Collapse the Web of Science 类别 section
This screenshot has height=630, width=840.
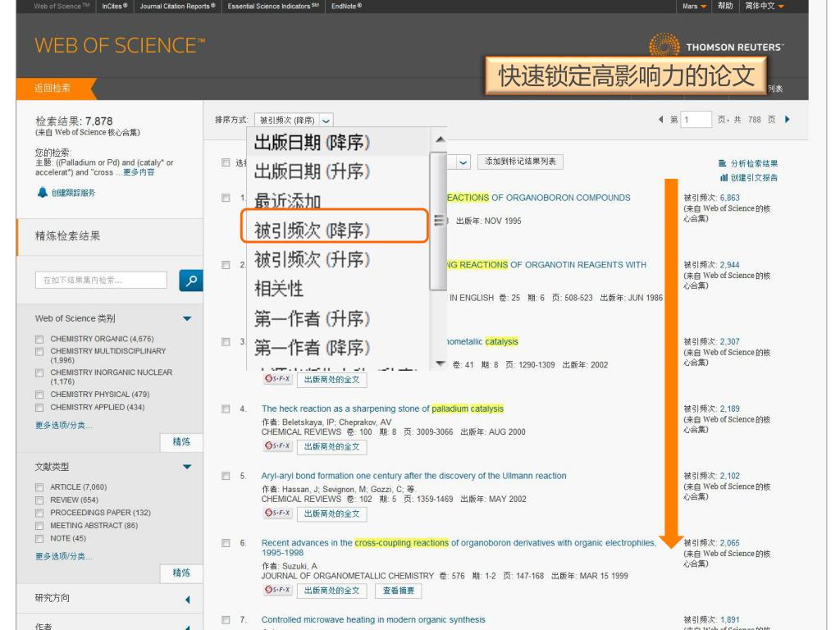click(187, 319)
